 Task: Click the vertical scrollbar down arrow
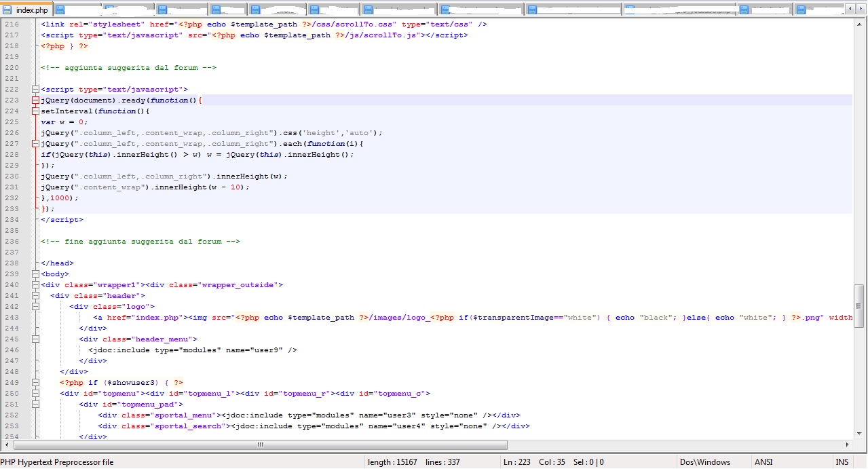pyautogui.click(x=860, y=433)
